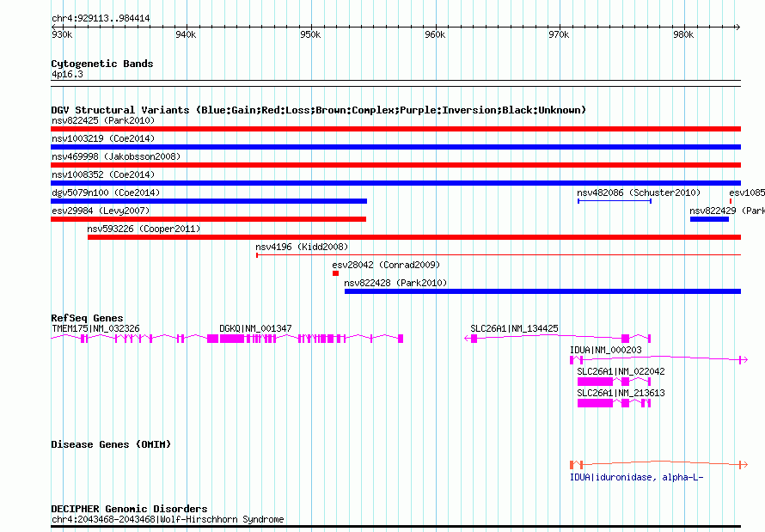The width and height of the screenshot is (765, 532).
Task: Click the 980k ruler tick
Action: [x=683, y=34]
